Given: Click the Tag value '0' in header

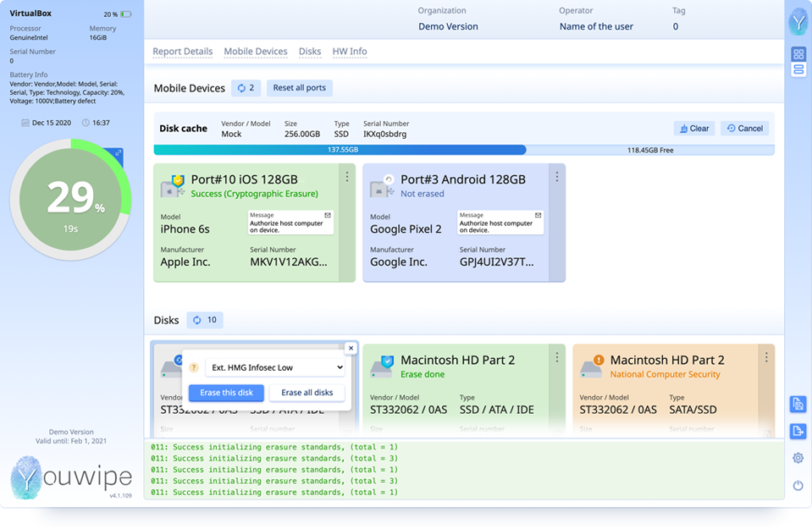Looking at the screenshot, I should pyautogui.click(x=676, y=26).
